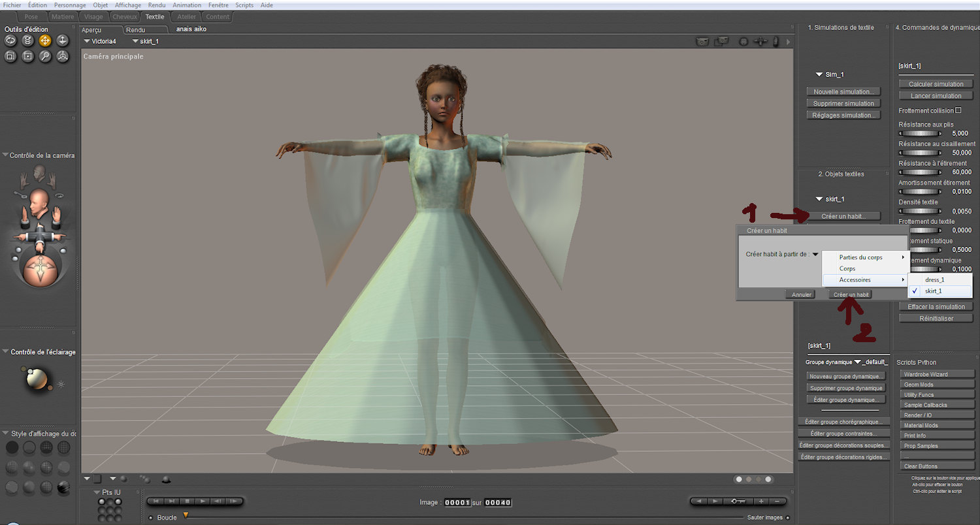Collapse the Contrôle de l'éclairage panel
Screen dimensions: 980x525
click(6, 352)
